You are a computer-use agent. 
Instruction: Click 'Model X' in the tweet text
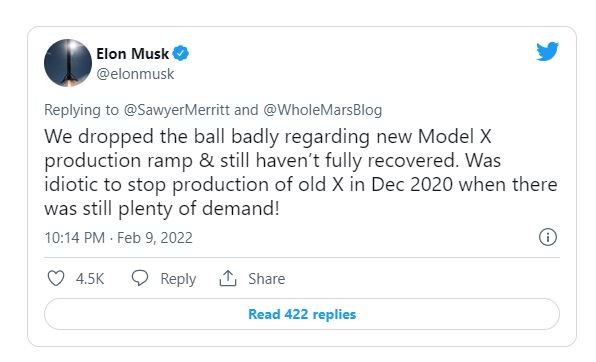455,136
